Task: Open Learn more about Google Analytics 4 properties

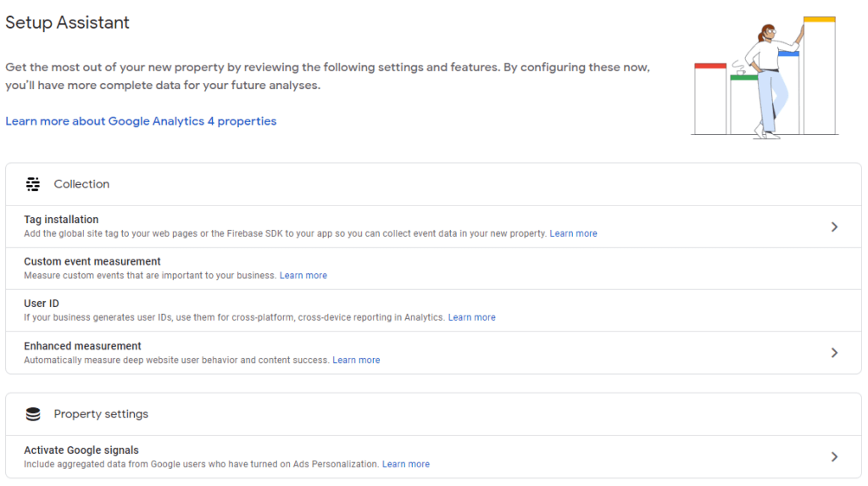Action: pyautogui.click(x=141, y=121)
